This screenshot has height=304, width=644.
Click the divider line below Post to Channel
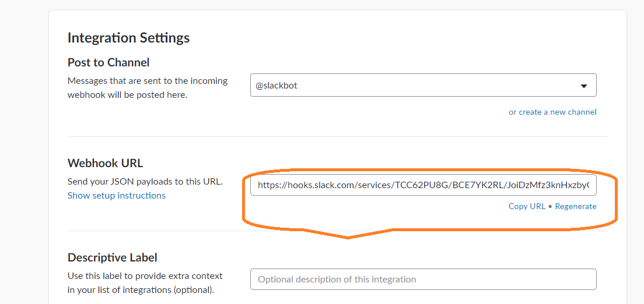pyautogui.click(x=337, y=136)
